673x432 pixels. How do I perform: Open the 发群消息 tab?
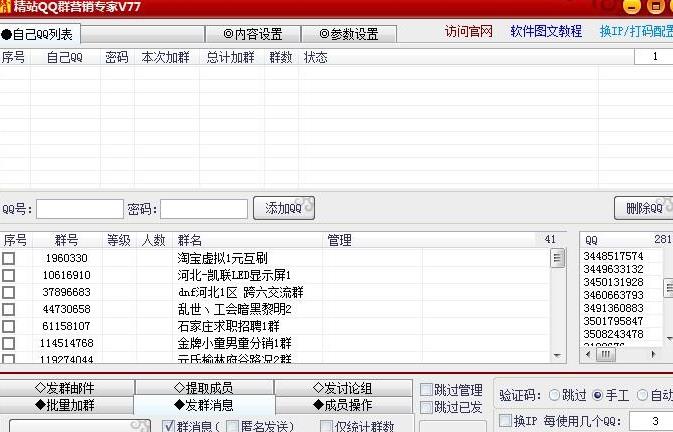coord(204,405)
